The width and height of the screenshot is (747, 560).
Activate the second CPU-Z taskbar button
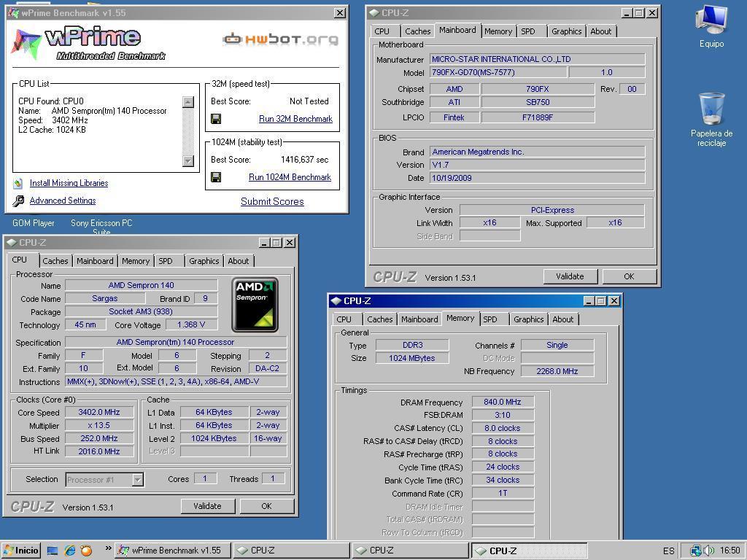pyautogui.click(x=411, y=551)
